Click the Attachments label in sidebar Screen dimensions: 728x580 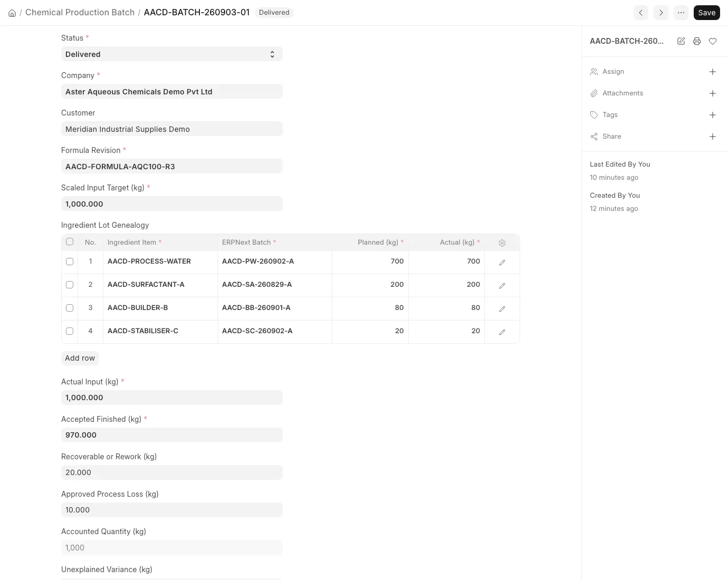(622, 93)
